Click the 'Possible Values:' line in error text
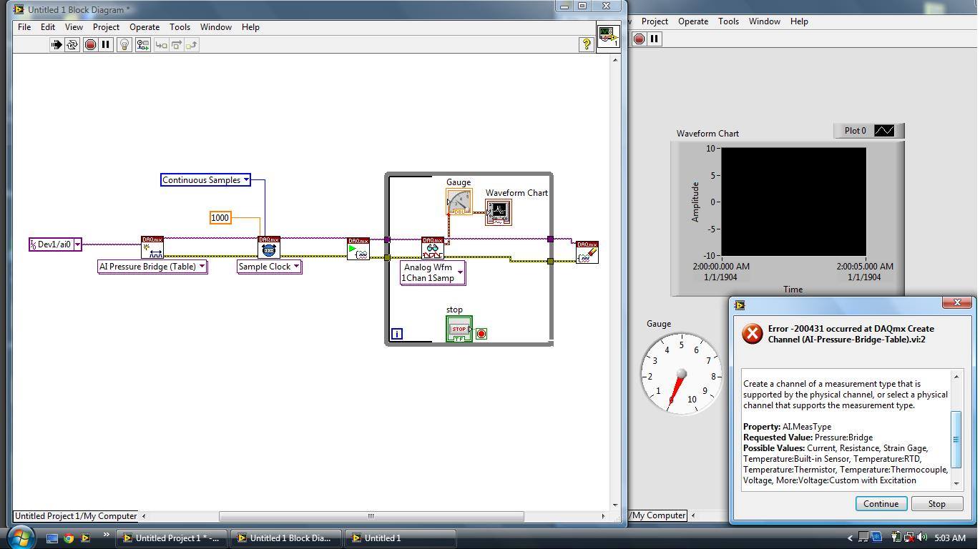 pos(836,448)
